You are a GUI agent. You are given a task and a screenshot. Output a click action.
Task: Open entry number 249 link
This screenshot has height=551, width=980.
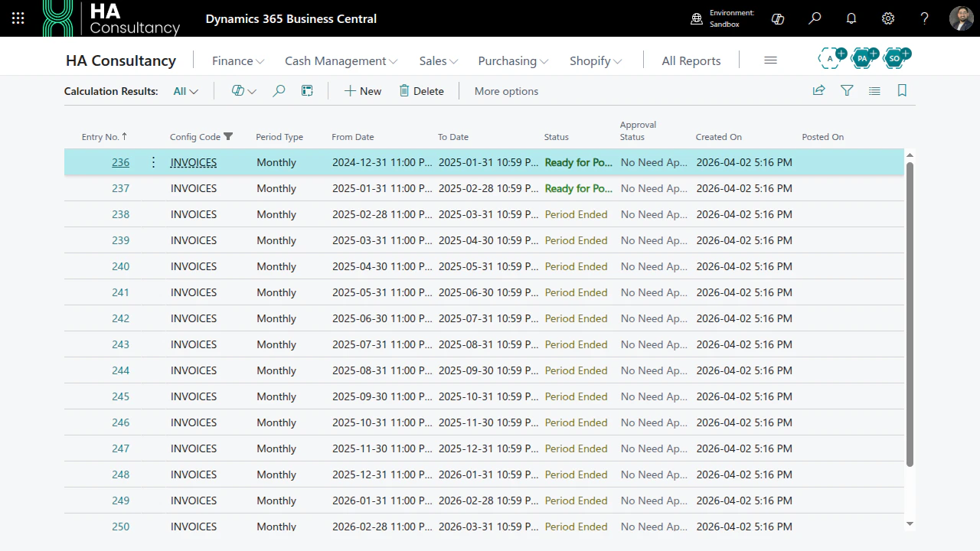point(120,500)
